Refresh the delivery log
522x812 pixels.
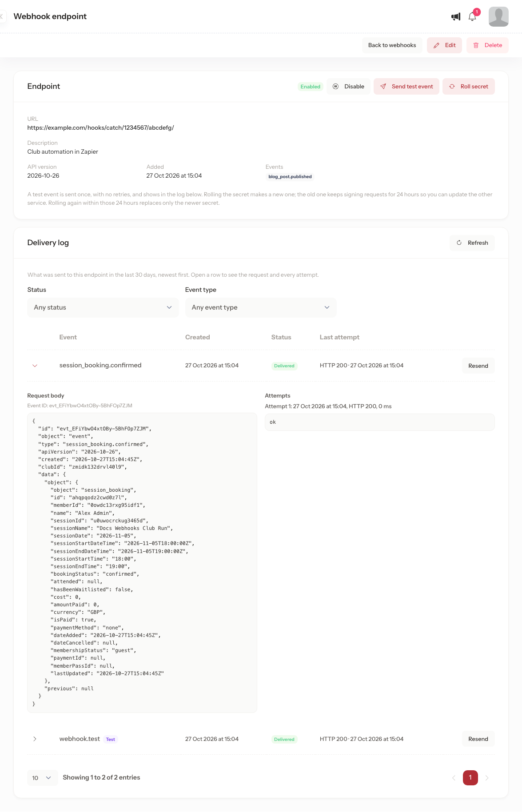(x=472, y=243)
